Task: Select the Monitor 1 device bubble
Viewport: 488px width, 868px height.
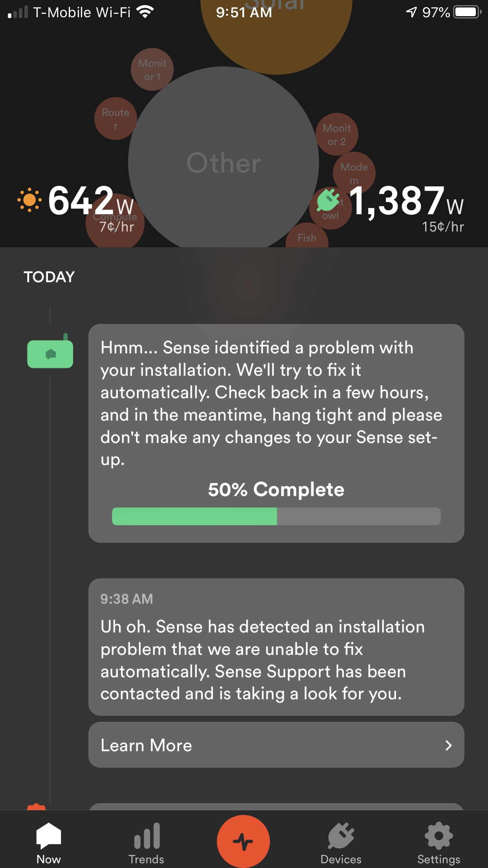Action: coord(152,70)
